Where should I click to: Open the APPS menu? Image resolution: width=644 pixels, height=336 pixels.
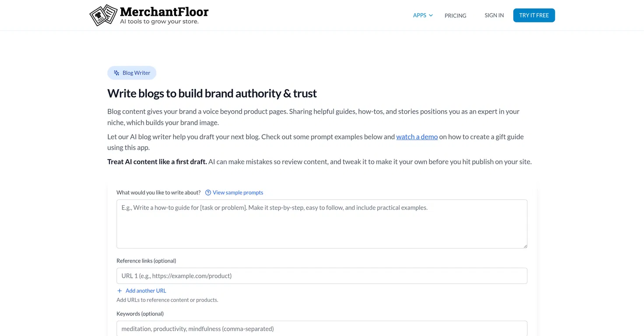(x=419, y=15)
